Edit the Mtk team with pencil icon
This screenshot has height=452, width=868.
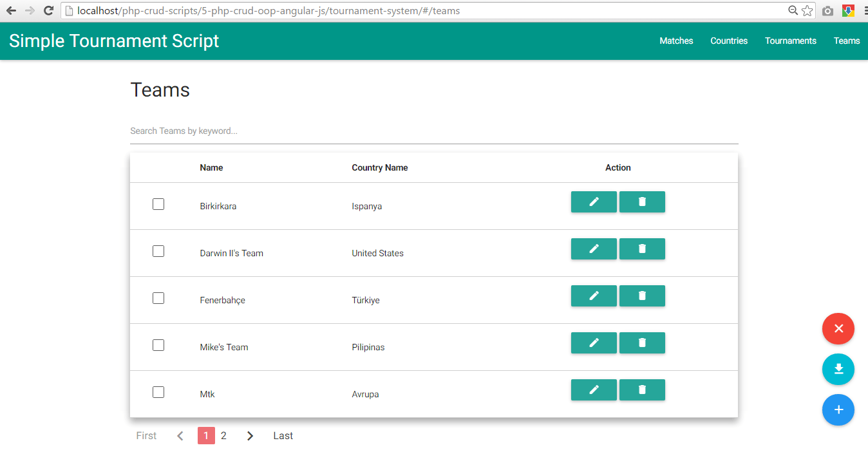coord(594,390)
